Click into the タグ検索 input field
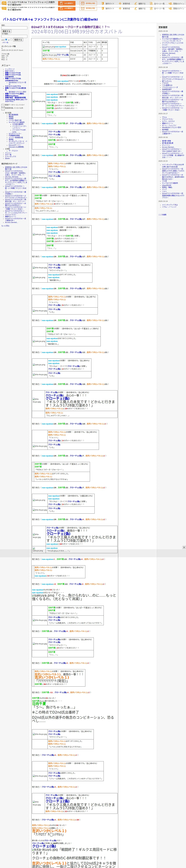The height and width of the screenshot is (868, 186). click(x=14, y=36)
